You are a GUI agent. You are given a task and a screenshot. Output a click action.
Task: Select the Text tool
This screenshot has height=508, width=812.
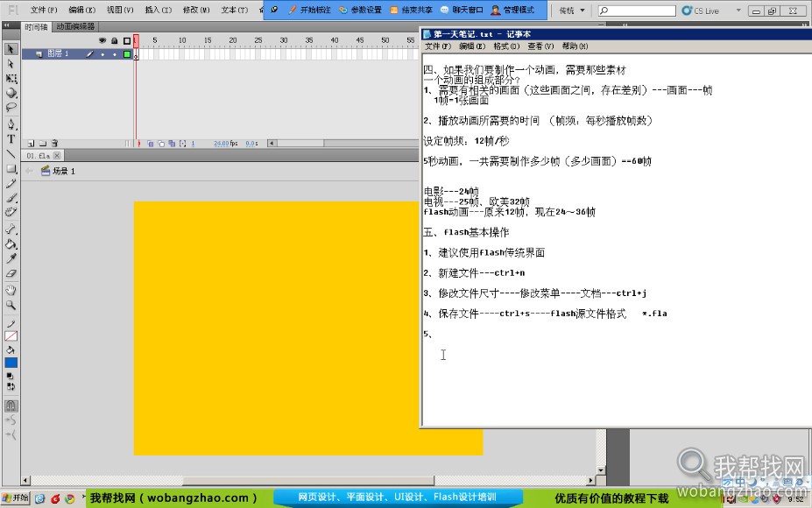pyautogui.click(x=11, y=139)
